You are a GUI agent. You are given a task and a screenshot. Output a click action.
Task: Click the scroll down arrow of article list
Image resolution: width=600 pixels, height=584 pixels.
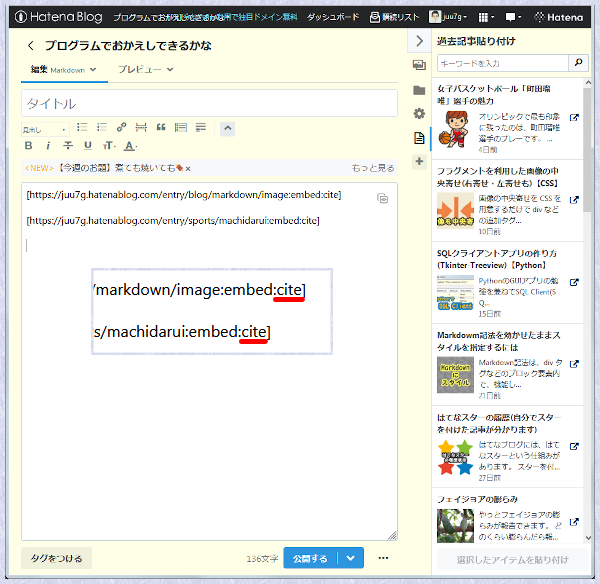click(588, 538)
